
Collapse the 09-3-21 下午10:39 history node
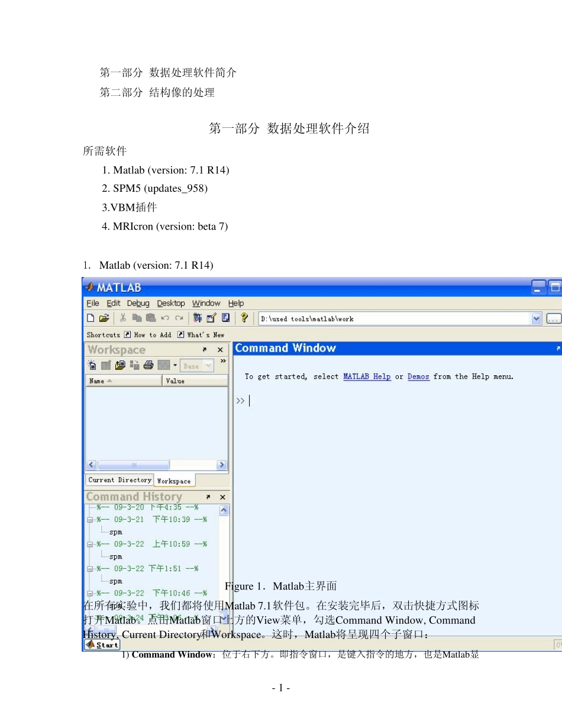tap(90, 520)
